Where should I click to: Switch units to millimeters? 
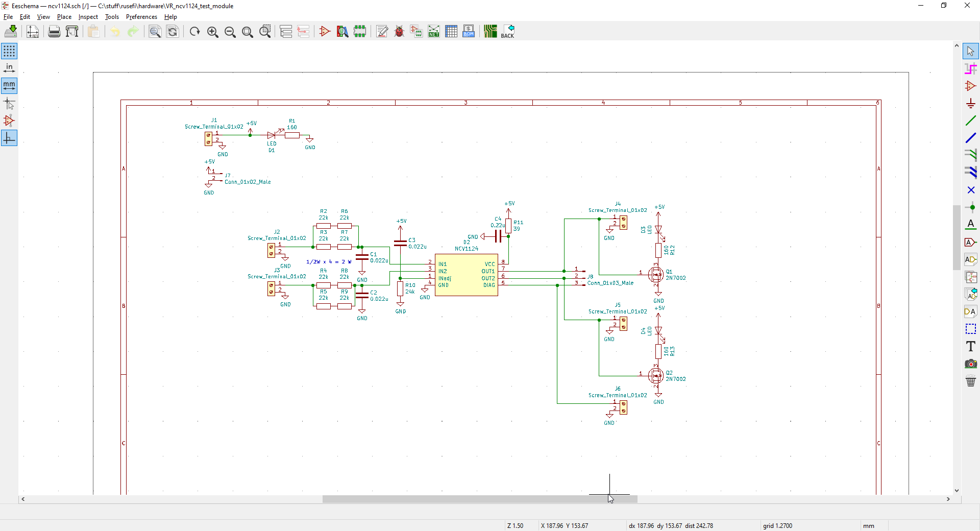coord(9,86)
